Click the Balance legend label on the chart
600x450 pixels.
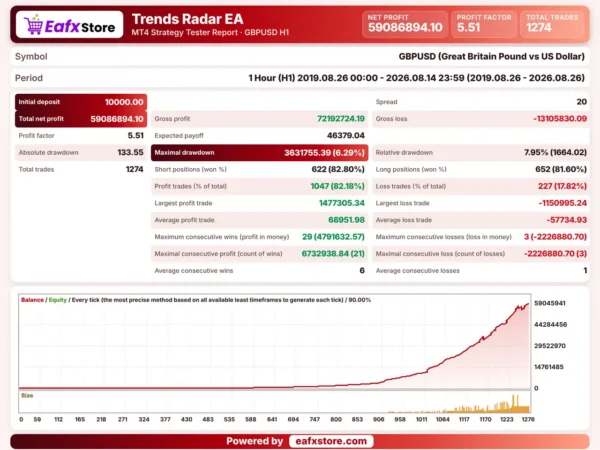point(32,300)
